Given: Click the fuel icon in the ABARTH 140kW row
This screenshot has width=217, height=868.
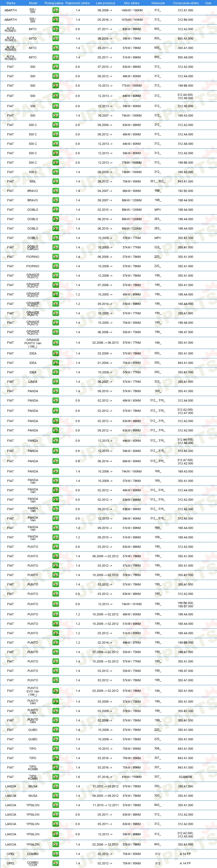Looking at the screenshot, I should 56,10.
